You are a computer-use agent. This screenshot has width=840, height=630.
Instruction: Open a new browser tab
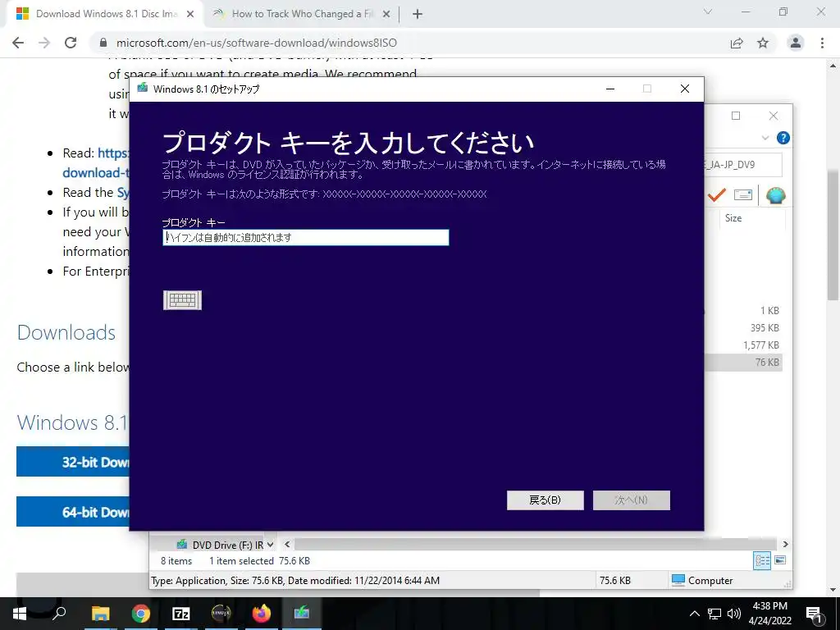pos(418,15)
